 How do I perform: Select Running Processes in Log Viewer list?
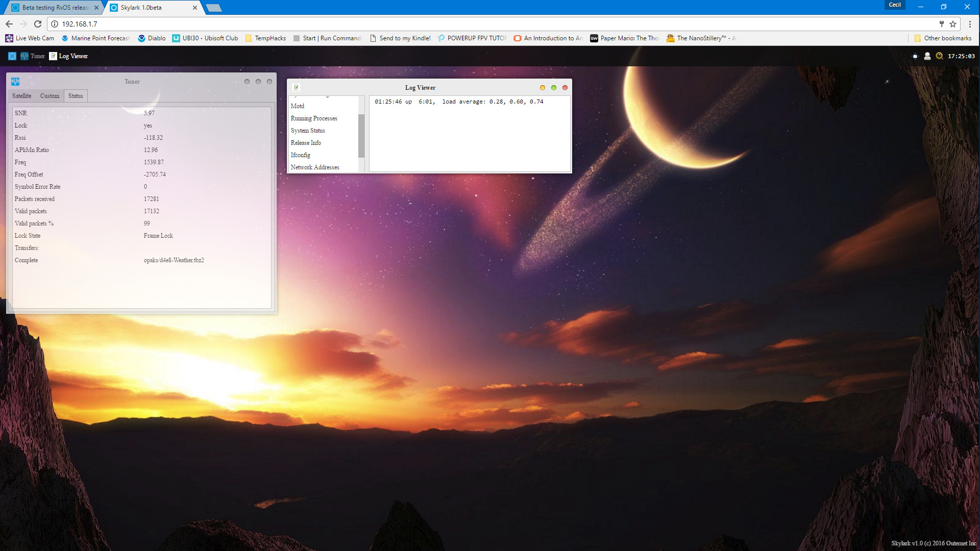click(x=314, y=118)
